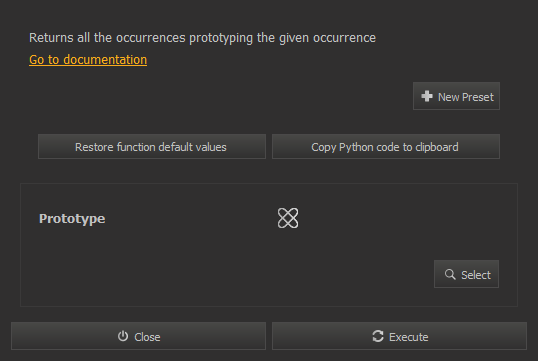The width and height of the screenshot is (538, 361).
Task: Click the Select button for Prototype
Action: coord(466,274)
